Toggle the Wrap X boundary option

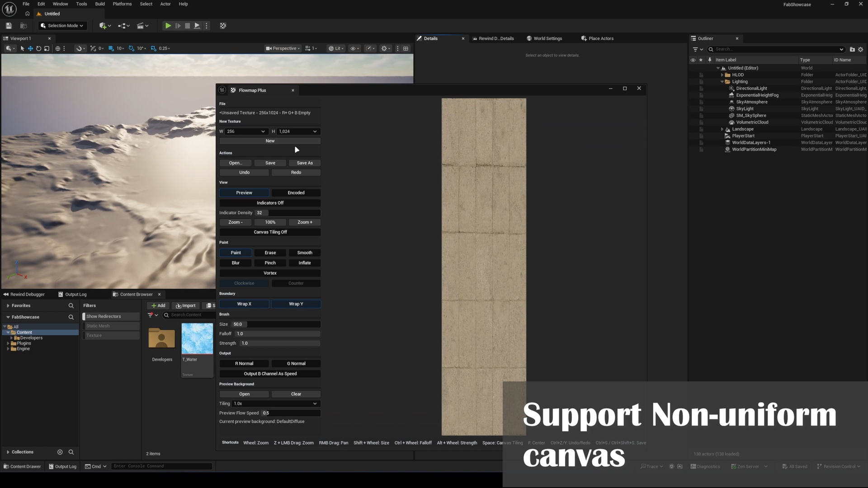[x=244, y=304]
